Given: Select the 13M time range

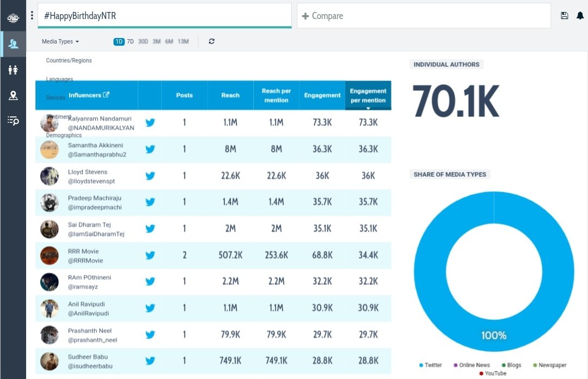Looking at the screenshot, I should (183, 41).
